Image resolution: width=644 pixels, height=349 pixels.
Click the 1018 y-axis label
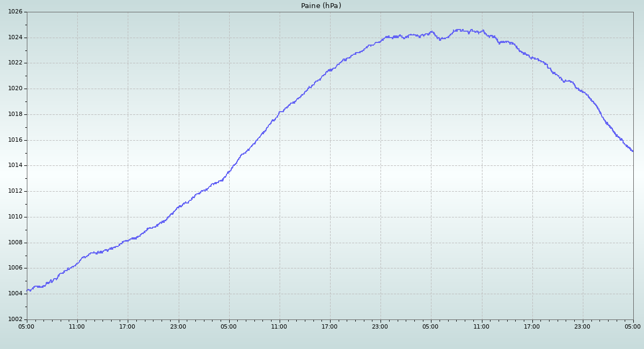(15, 114)
